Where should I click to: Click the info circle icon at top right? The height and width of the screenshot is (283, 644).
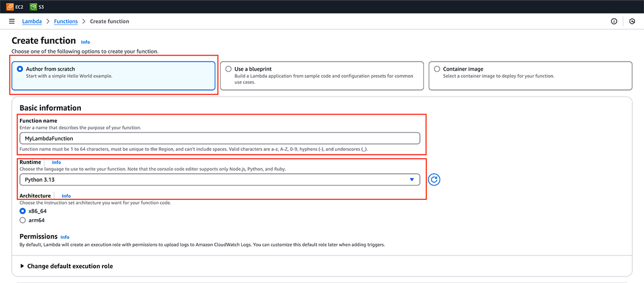pyautogui.click(x=614, y=21)
